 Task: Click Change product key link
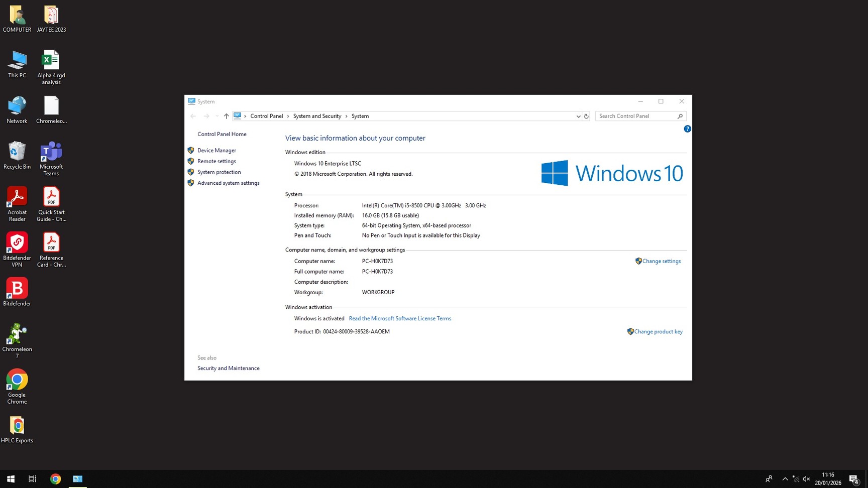click(x=658, y=331)
